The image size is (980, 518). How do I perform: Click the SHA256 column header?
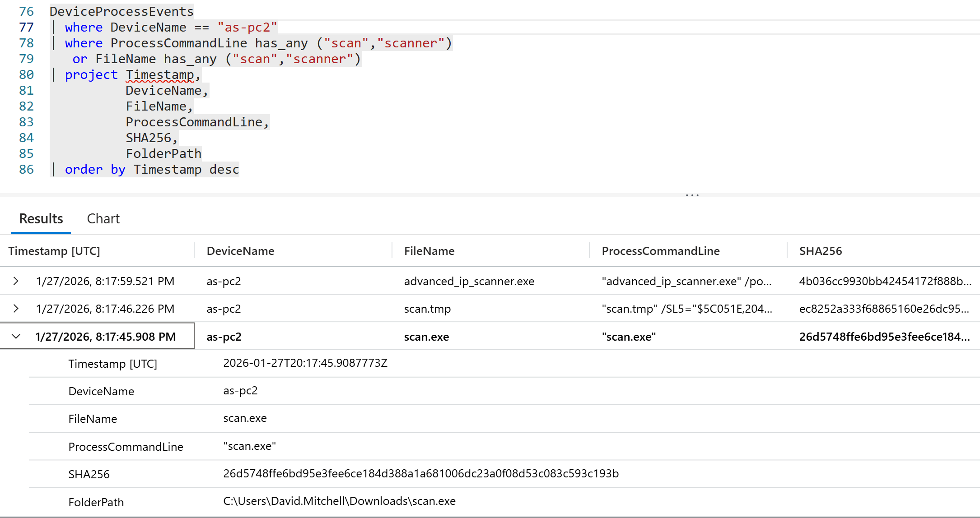tap(820, 251)
